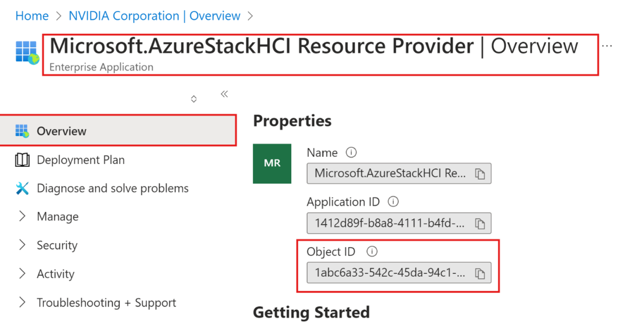Show info tooltip for Application ID
Screen dimensions: 644x331
coord(393,202)
